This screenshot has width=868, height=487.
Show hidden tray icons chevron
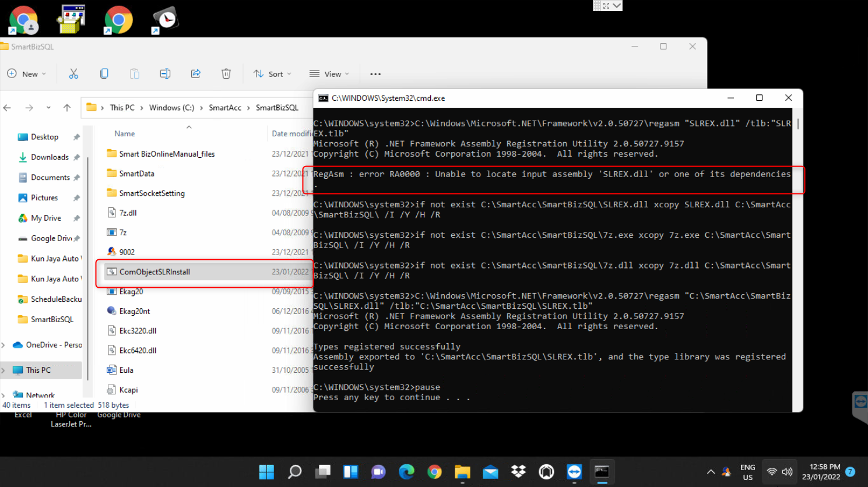pos(711,472)
